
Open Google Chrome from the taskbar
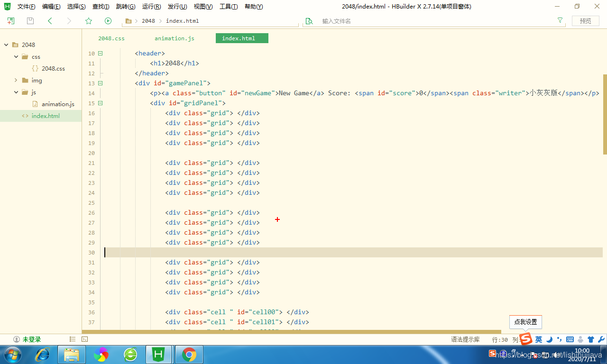coord(189,354)
